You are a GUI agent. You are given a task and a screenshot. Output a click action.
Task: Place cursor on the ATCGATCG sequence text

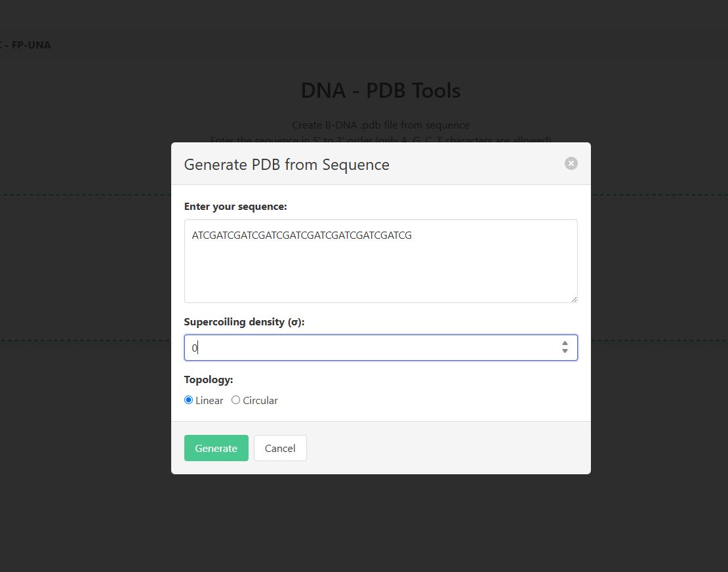tap(302, 235)
